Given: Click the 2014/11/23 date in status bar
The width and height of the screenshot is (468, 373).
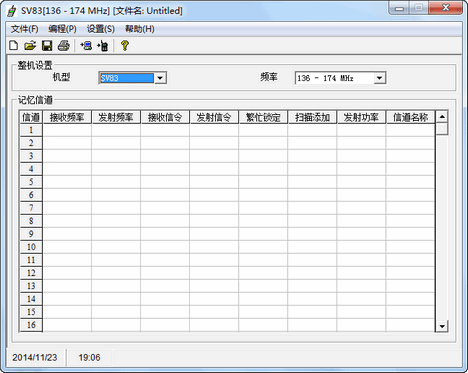Looking at the screenshot, I should (x=35, y=358).
